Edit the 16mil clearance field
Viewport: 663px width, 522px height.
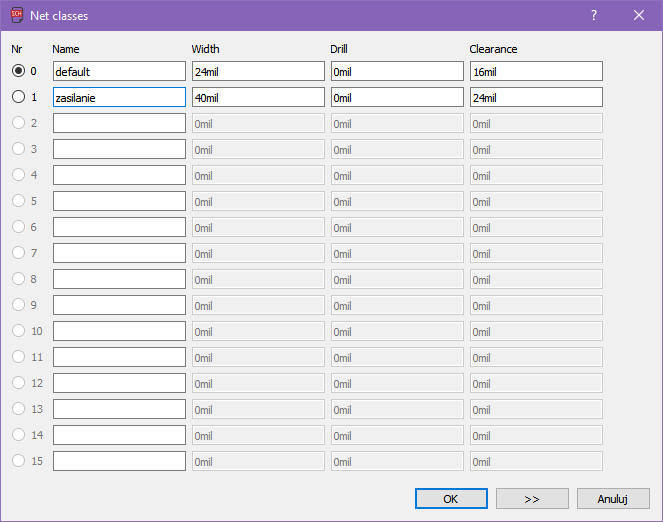click(536, 71)
